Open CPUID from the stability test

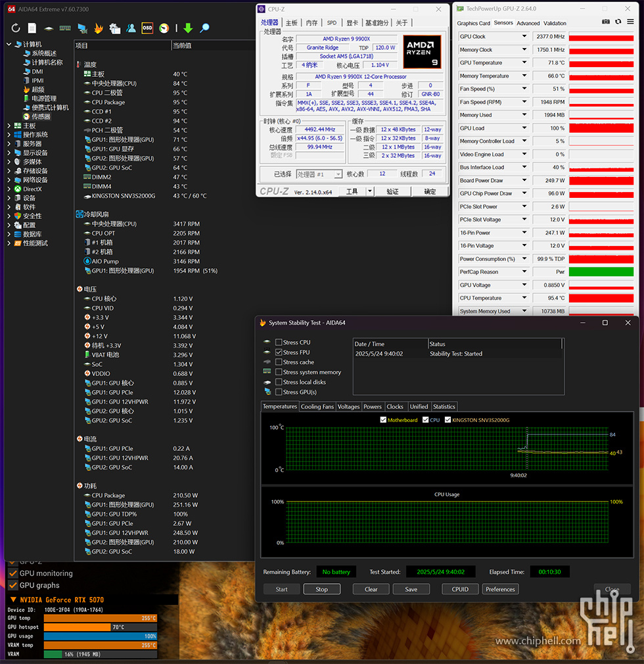(460, 589)
